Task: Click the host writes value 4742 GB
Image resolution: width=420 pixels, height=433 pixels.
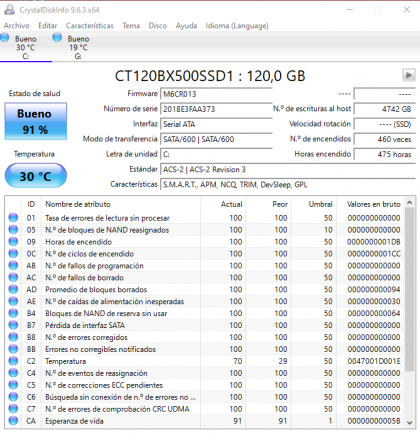Action: tap(385, 109)
